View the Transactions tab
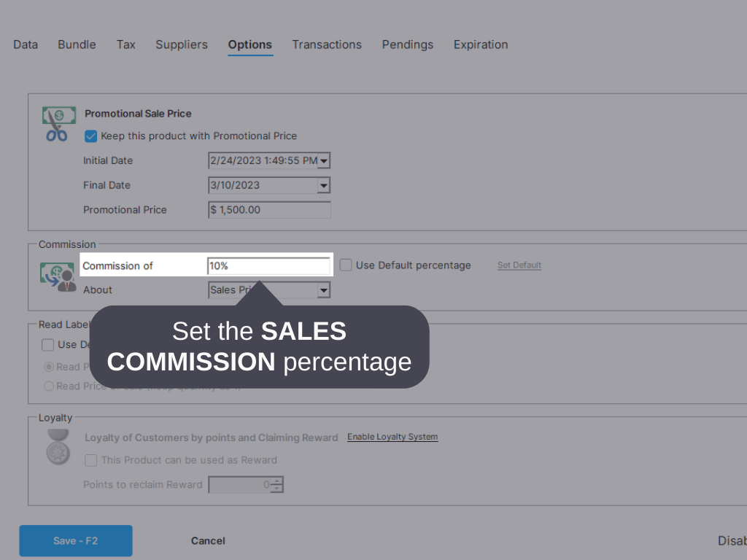This screenshot has width=747, height=560. pos(327,44)
